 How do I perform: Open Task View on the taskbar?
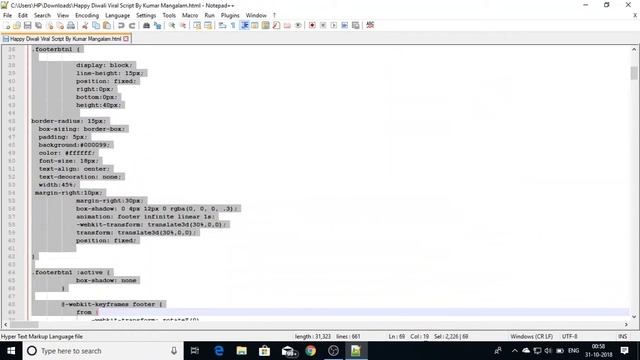[x=195, y=351]
